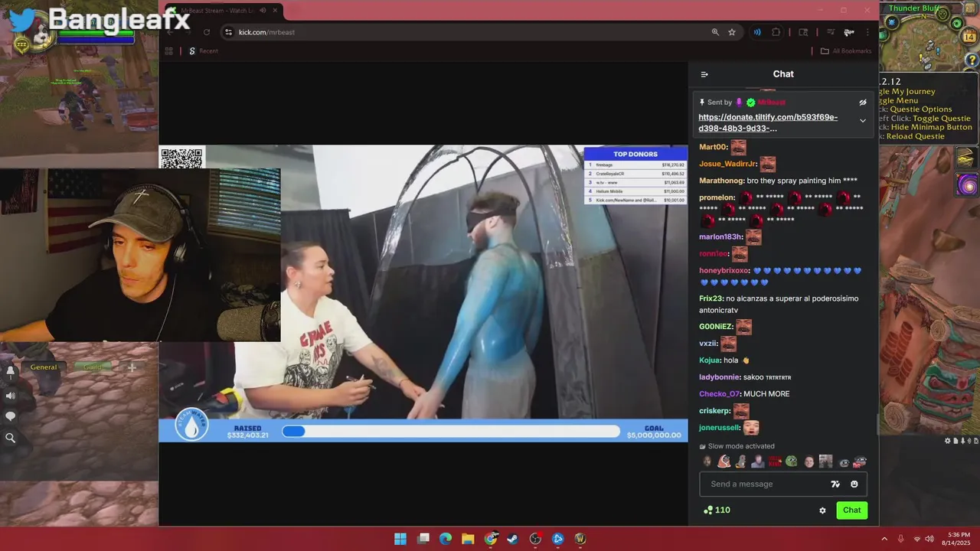Click username Kojua in chat
Image resolution: width=980 pixels, height=551 pixels.
click(x=710, y=360)
